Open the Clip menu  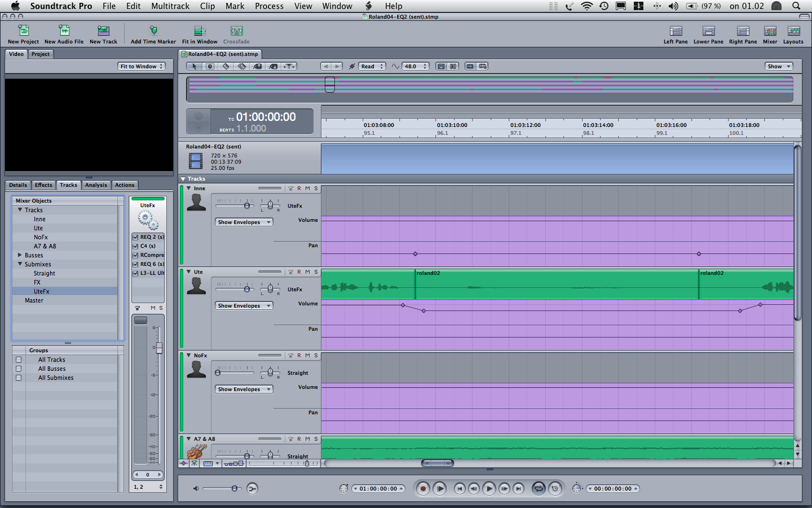(208, 6)
